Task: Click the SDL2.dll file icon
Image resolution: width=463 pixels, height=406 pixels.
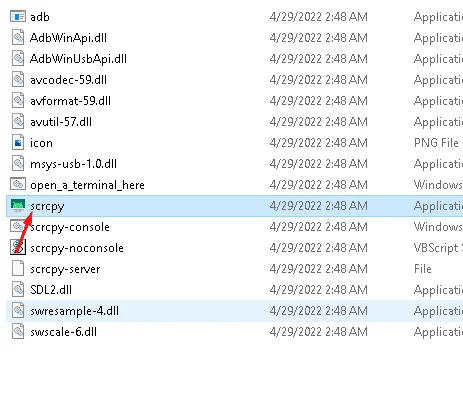Action: click(18, 289)
